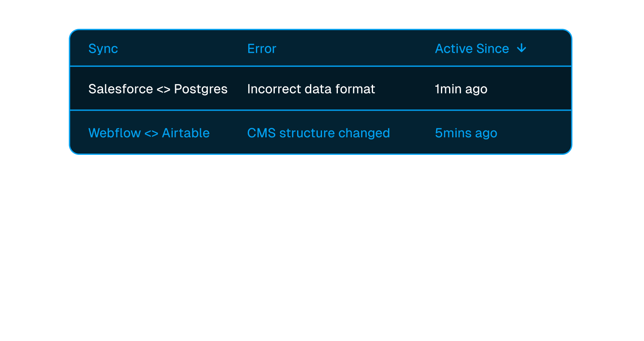
Task: View the Incorrect data format error
Action: point(311,89)
